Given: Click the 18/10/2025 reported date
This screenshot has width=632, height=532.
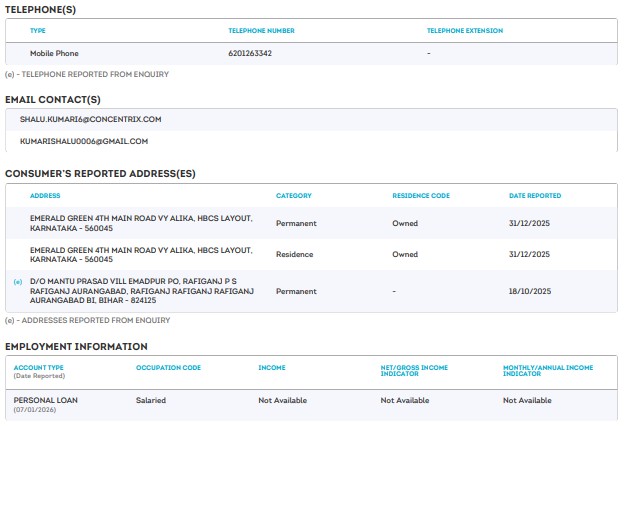Looking at the screenshot, I should (529, 291).
